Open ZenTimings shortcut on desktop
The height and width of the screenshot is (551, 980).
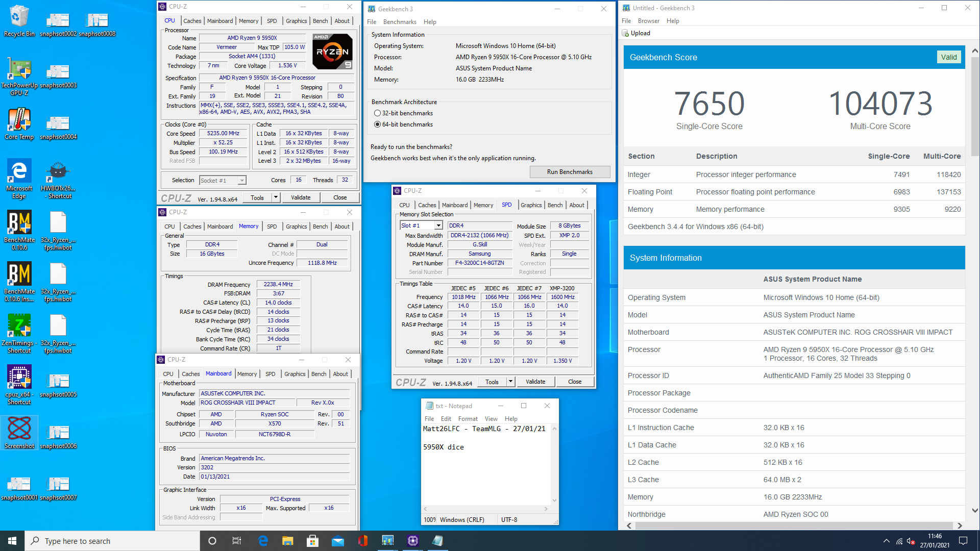(x=19, y=333)
